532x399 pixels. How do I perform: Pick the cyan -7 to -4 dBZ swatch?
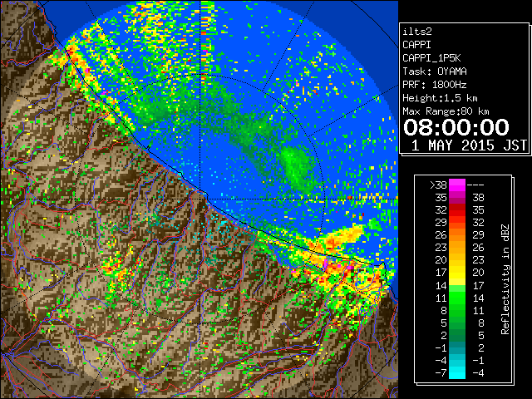tap(457, 373)
